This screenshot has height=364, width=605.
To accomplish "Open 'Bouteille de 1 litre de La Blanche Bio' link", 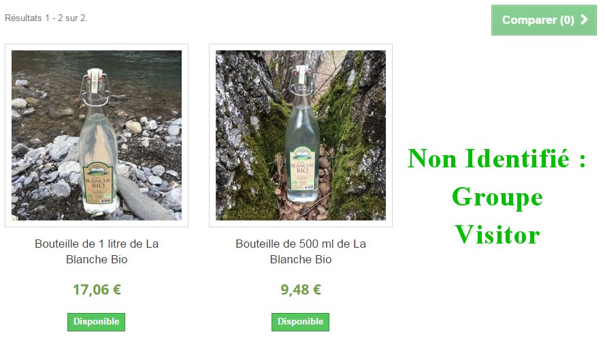I will point(97,252).
